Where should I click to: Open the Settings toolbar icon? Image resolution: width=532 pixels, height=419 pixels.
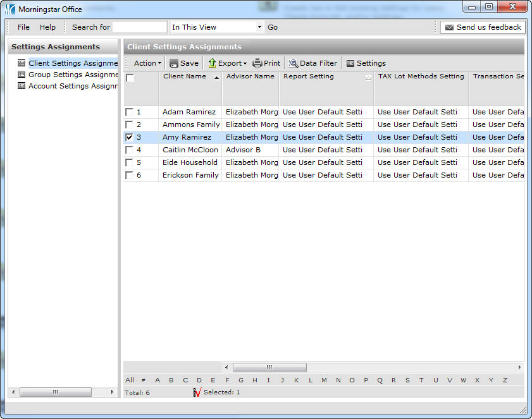350,63
